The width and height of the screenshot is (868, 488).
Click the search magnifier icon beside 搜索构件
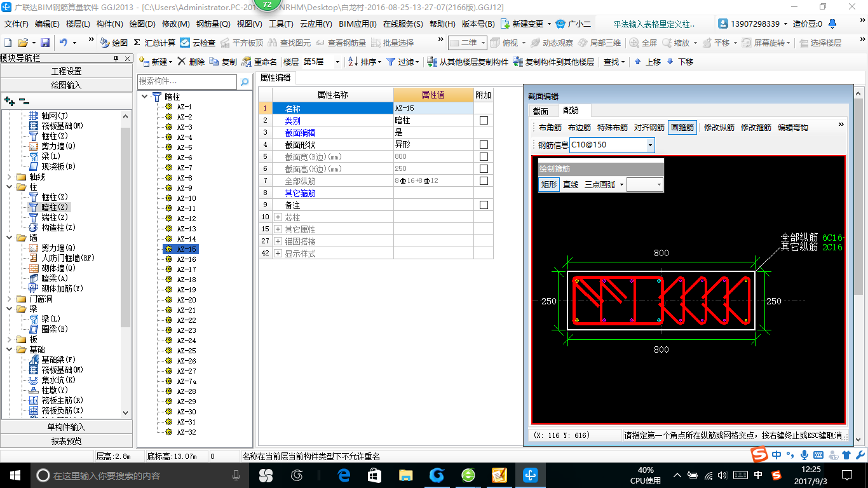coord(245,82)
